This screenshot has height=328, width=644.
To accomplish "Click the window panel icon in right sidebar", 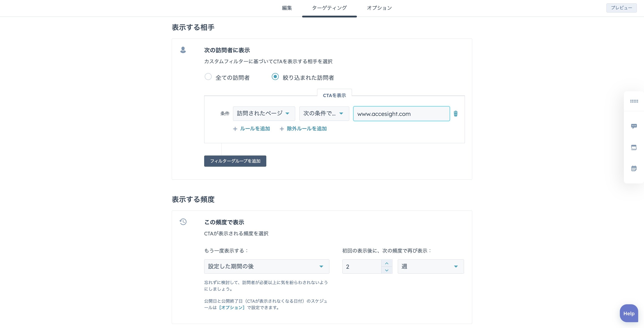I will pos(634,147).
